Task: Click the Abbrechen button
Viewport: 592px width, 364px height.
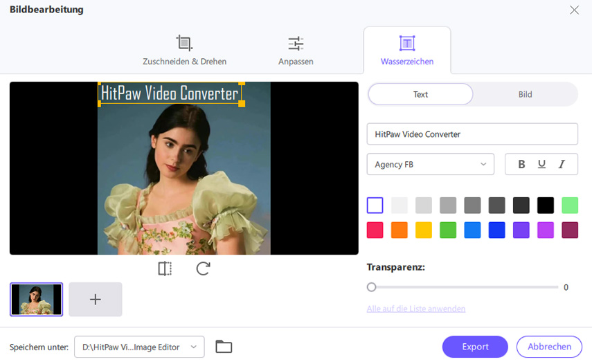Action: [549, 347]
